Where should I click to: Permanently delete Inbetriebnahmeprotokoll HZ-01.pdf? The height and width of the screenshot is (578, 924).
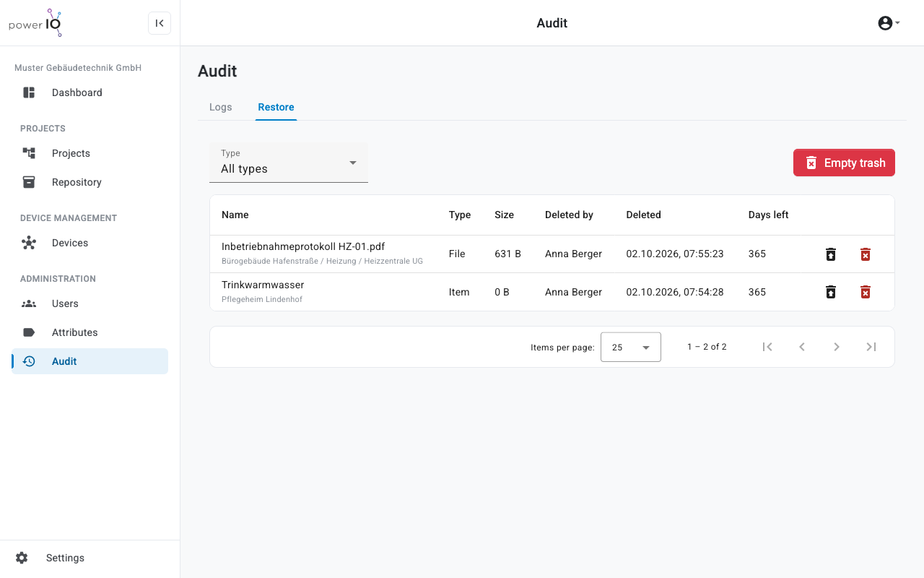866,254
